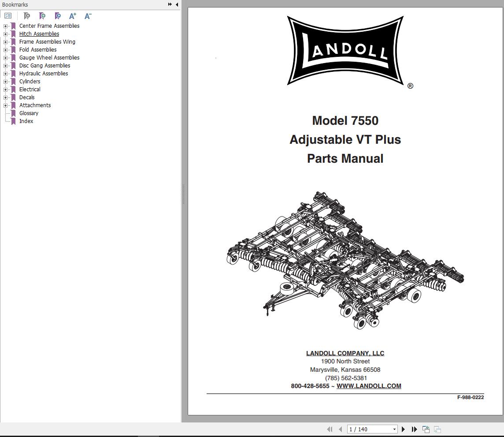This screenshot has width=504, height=437.
Task: Select the Index bookmark
Action: [x=26, y=121]
